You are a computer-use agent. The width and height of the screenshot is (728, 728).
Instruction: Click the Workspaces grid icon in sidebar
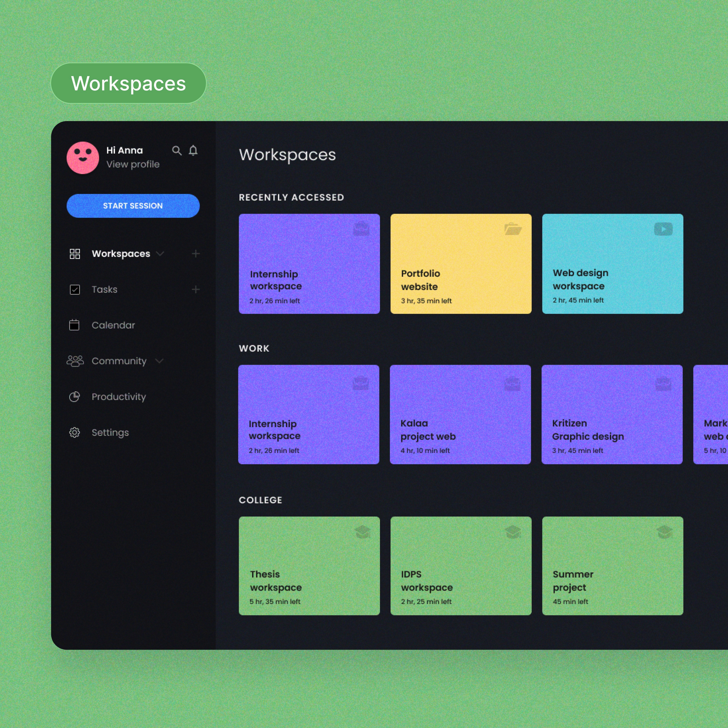pyautogui.click(x=75, y=254)
